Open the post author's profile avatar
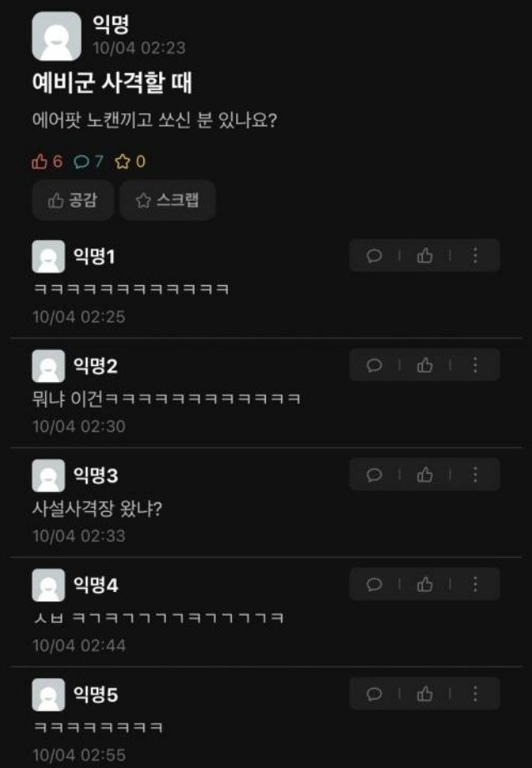The width and height of the screenshot is (532, 768). 57,36
